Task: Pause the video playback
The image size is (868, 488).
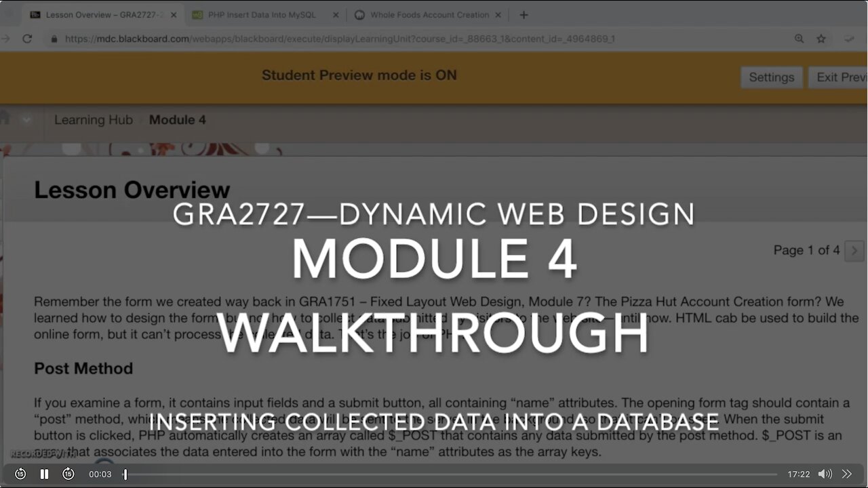Action: click(x=44, y=474)
